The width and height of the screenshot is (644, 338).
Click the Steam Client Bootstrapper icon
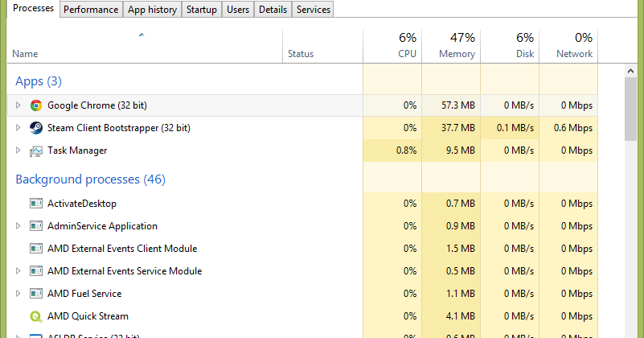tap(35, 128)
